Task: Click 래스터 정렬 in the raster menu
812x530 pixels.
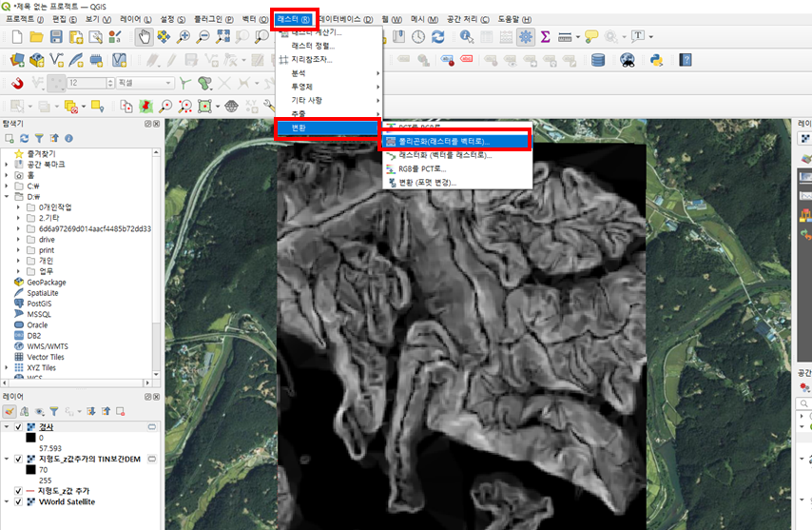Action: coord(329,46)
